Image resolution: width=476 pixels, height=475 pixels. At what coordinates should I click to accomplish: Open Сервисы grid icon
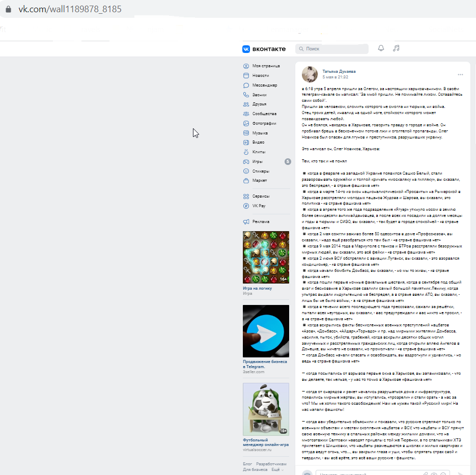(246, 197)
